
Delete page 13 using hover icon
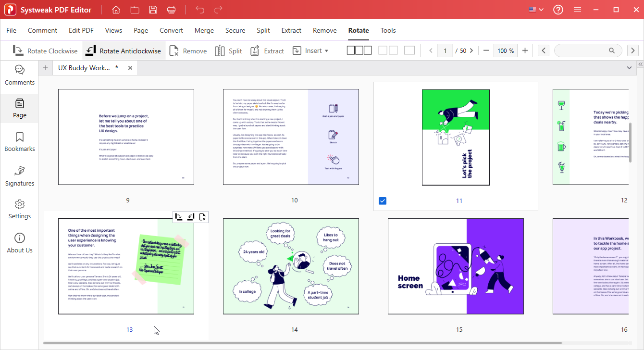(x=202, y=217)
